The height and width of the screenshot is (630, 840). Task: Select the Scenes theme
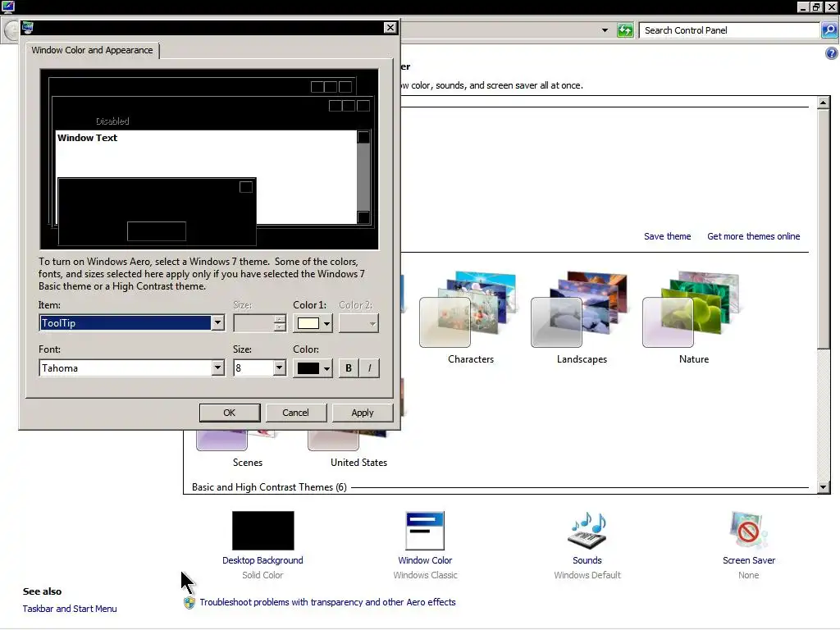point(248,463)
